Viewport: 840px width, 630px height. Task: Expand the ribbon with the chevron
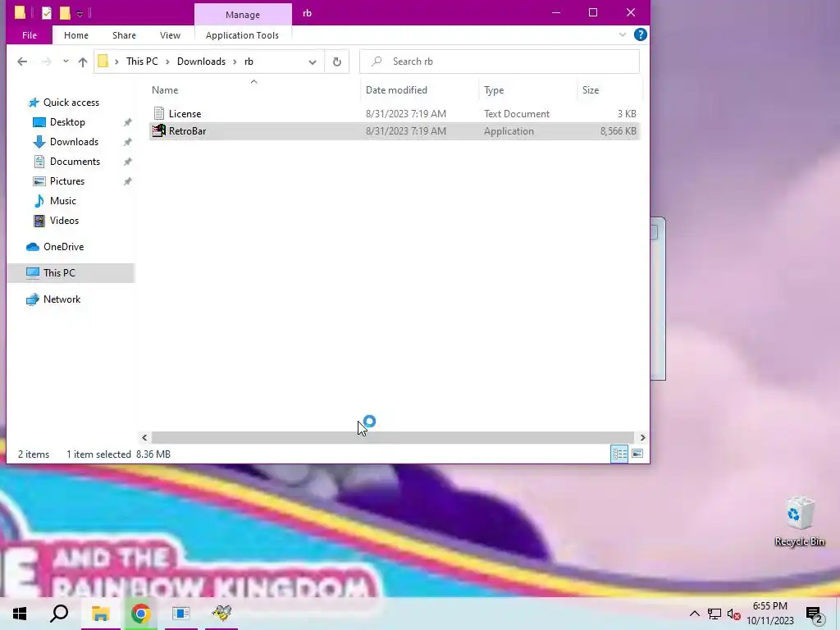623,34
